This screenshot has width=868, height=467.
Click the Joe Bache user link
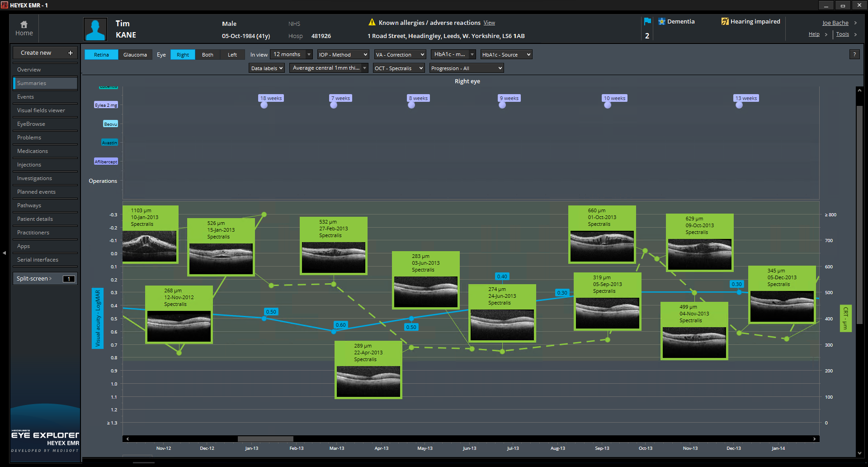[835, 23]
